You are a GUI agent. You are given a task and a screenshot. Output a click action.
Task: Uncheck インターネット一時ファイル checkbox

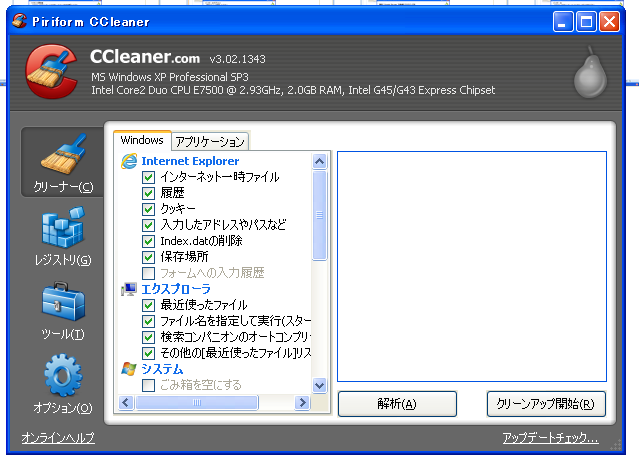point(148,177)
